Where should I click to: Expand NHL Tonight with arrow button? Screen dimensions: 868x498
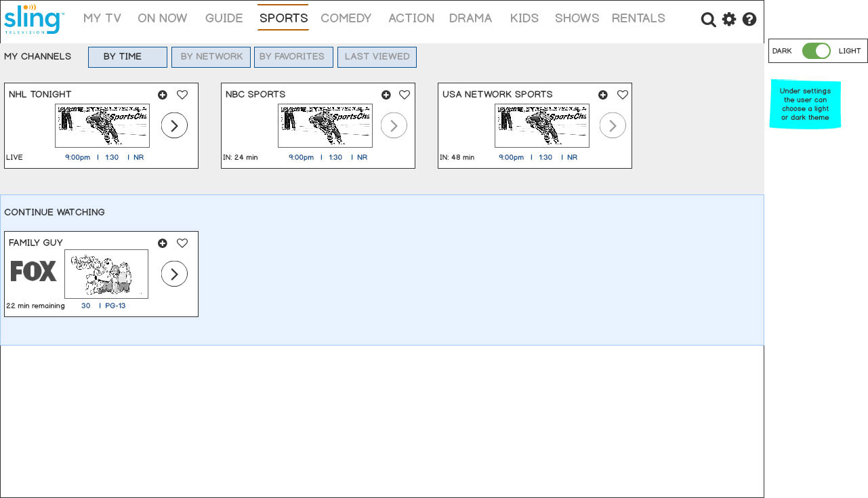(x=174, y=125)
